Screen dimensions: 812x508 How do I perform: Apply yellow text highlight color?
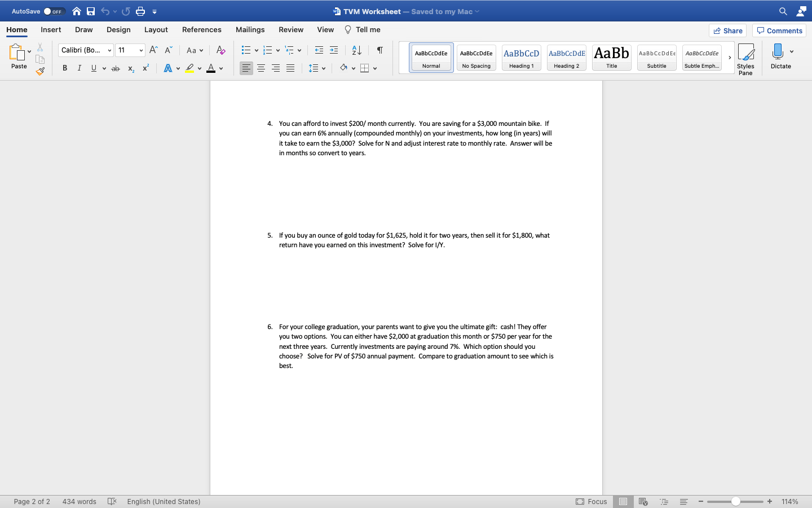[189, 68]
